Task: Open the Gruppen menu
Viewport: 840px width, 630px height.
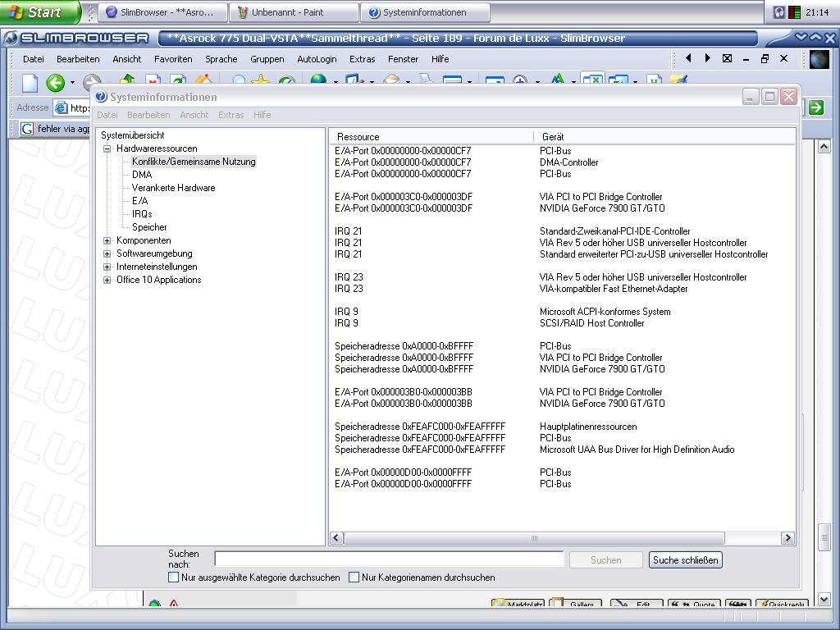Action: tap(267, 59)
